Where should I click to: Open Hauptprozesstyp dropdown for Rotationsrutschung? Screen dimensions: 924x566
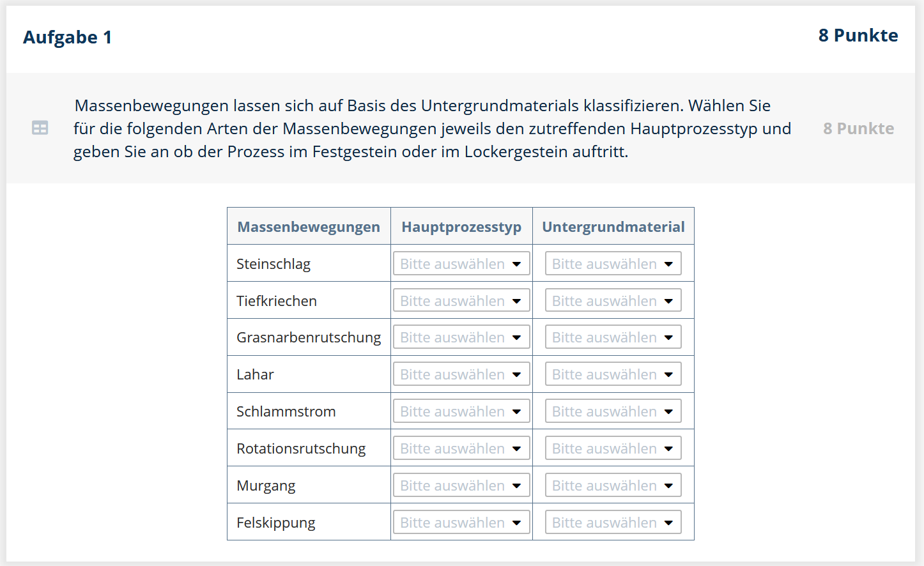point(461,448)
